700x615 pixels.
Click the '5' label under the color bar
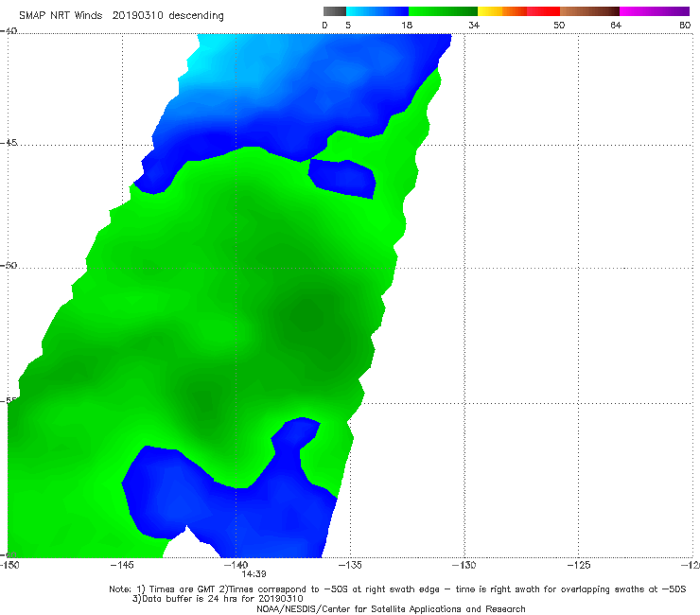[x=348, y=26]
